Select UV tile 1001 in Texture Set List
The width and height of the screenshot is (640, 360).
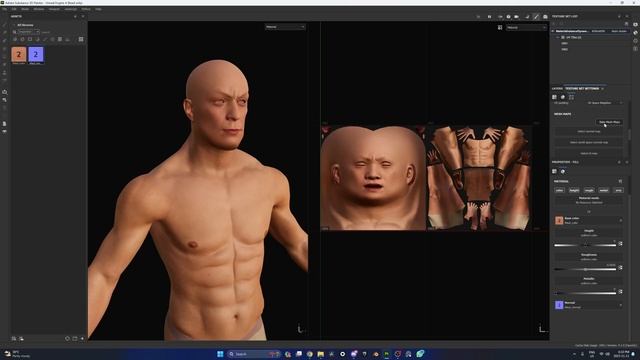[564, 43]
